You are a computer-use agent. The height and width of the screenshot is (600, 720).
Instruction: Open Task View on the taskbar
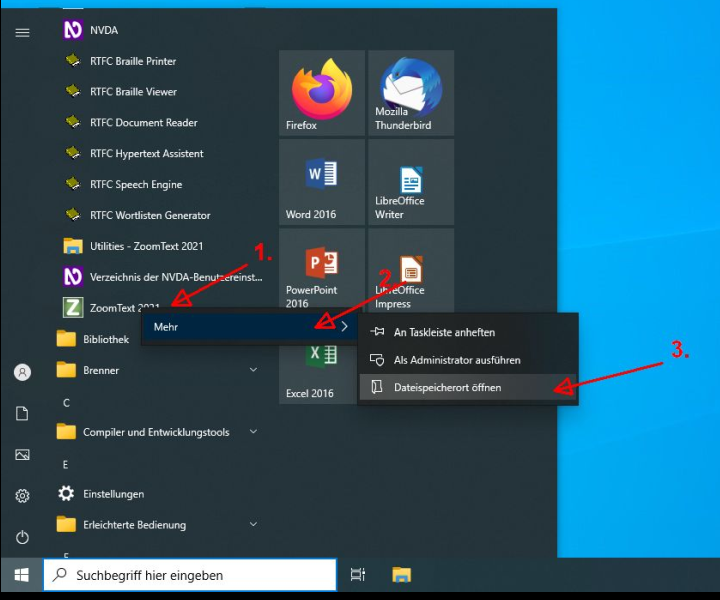(358, 575)
